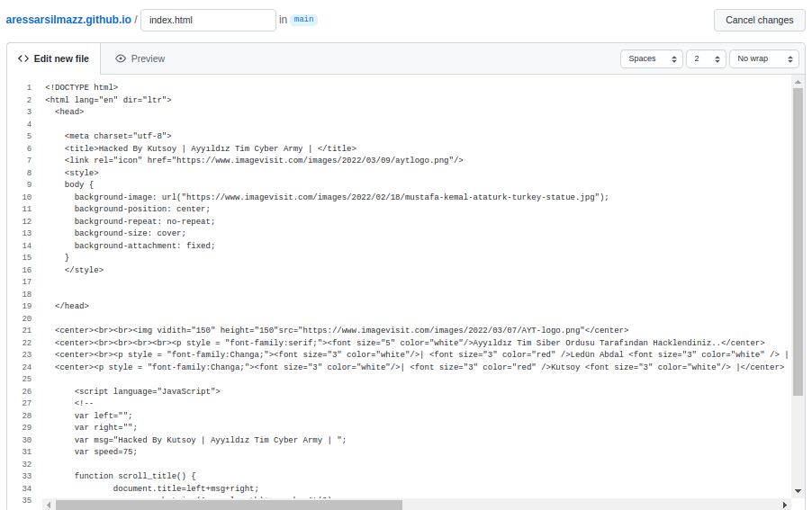
Task: Click the vertical scrollbar thumb of editor
Action: tap(798, 242)
